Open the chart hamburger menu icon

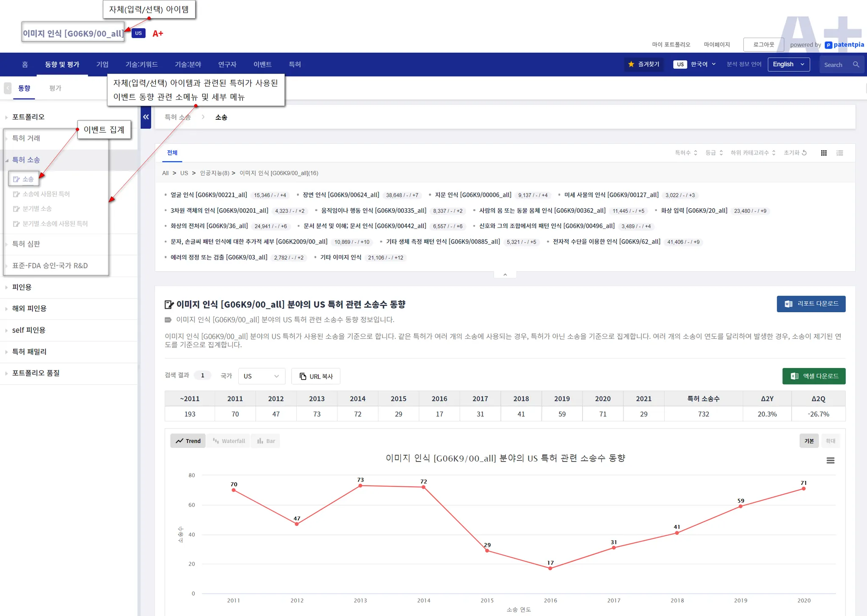[x=830, y=460]
